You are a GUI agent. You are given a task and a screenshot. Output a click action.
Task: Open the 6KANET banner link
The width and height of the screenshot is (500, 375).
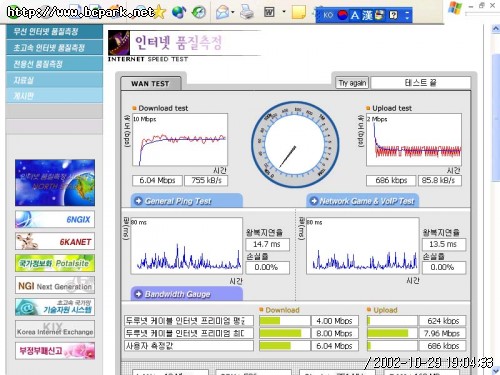[55, 241]
